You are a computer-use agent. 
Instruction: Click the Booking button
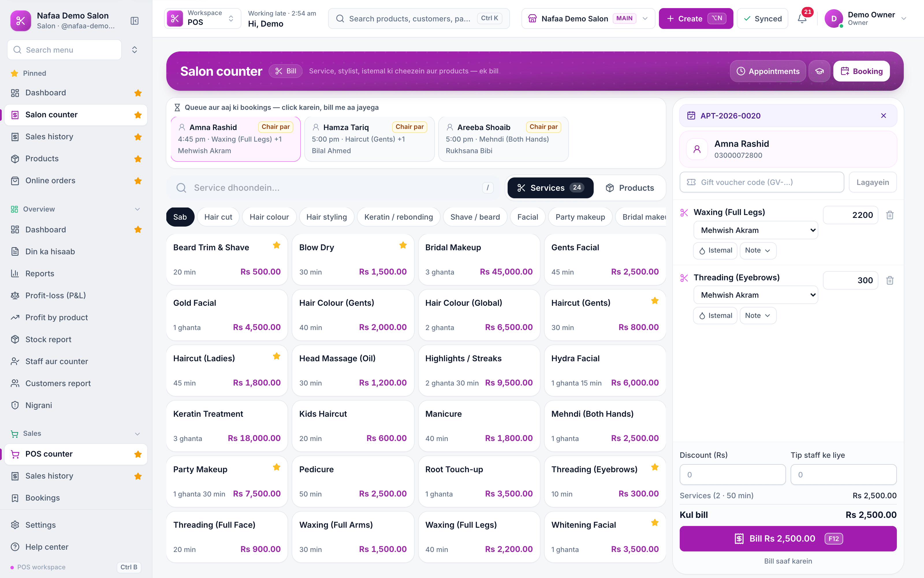[x=861, y=71]
